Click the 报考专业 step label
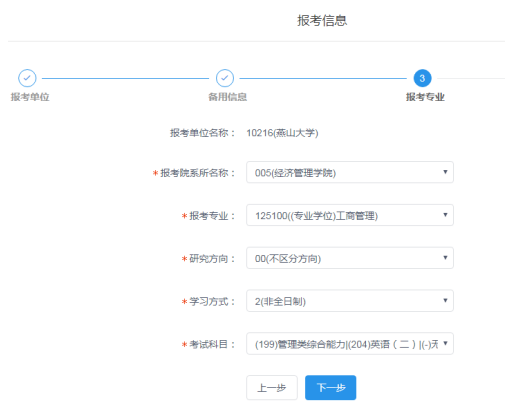The height and width of the screenshot is (408, 506). point(425,97)
